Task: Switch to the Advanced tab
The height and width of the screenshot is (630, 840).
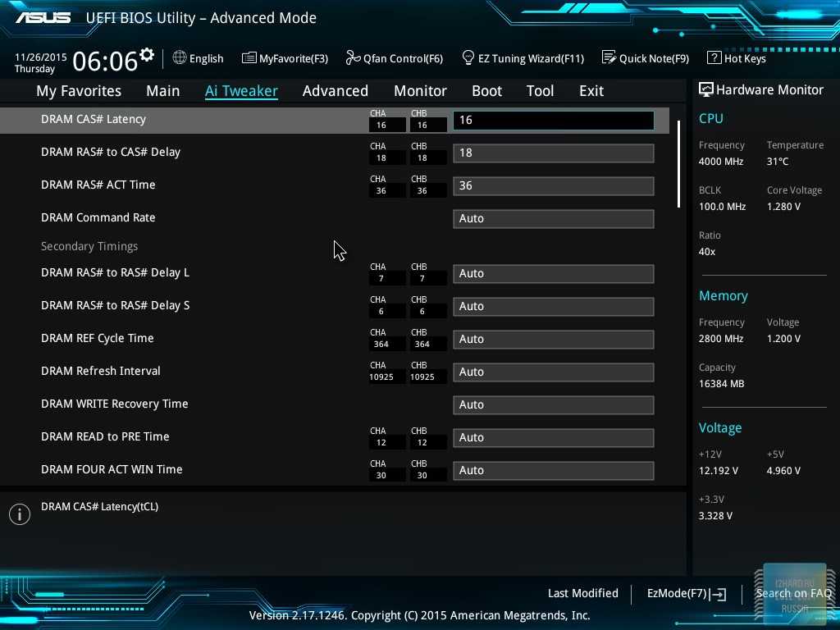Action: coord(335,91)
